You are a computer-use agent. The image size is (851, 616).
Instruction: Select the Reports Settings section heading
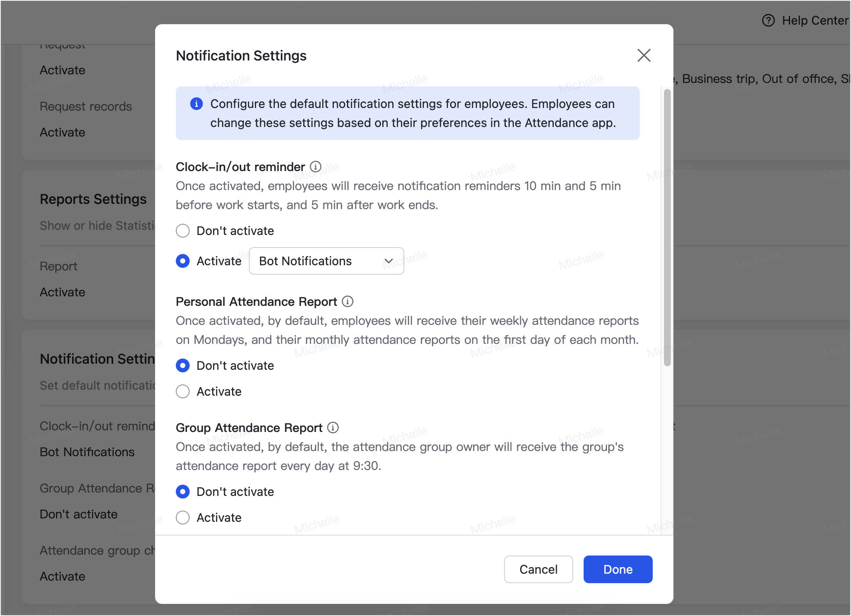tap(93, 199)
